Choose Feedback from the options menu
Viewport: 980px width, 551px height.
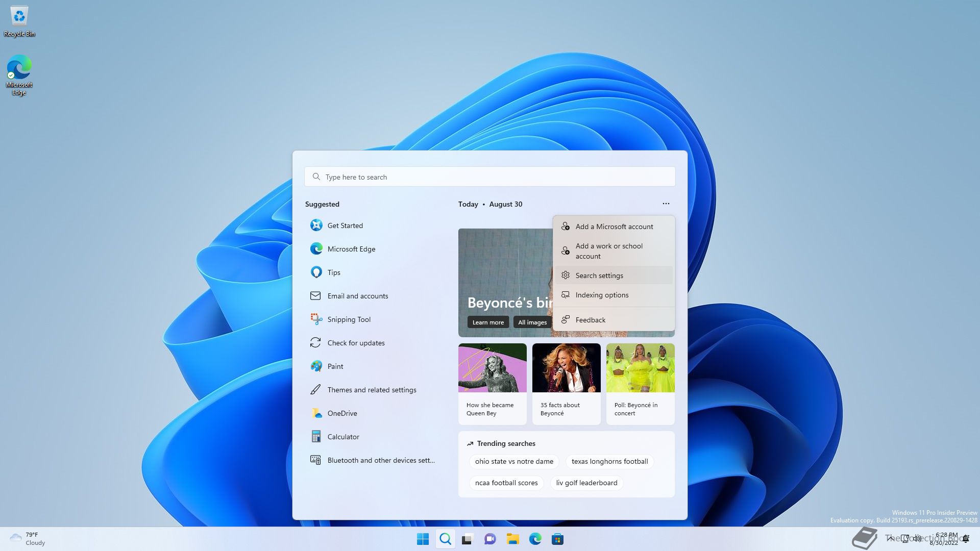pyautogui.click(x=614, y=320)
